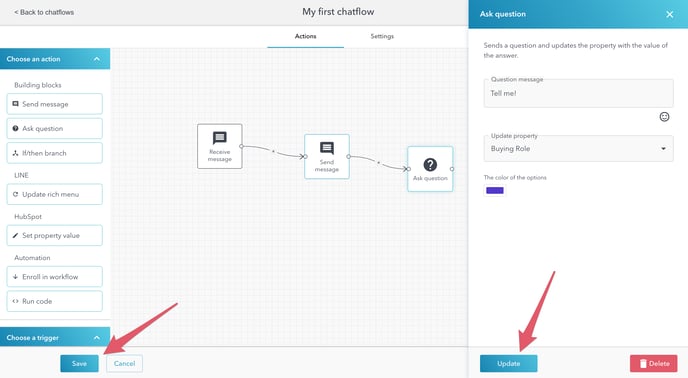Image resolution: width=688 pixels, height=378 pixels.
Task: Open the options color swatch
Action: 495,191
